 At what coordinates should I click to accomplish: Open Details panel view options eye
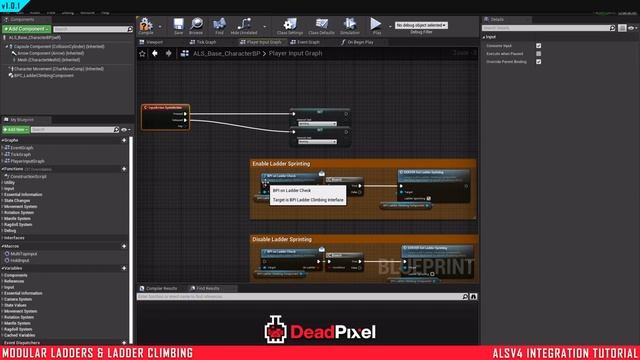(632, 28)
